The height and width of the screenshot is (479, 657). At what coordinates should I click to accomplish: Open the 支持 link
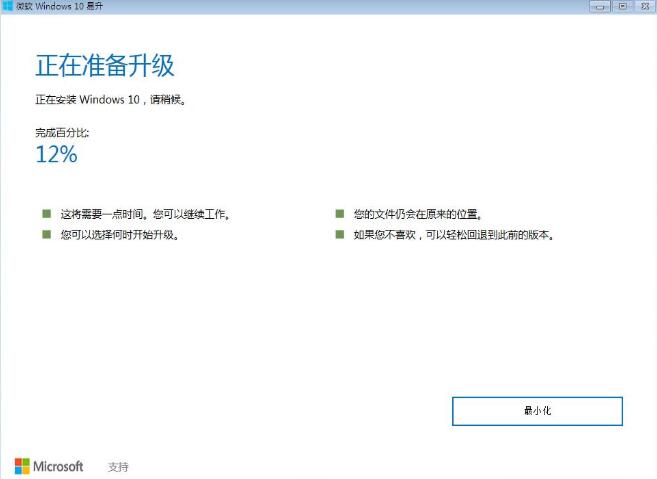(118, 466)
